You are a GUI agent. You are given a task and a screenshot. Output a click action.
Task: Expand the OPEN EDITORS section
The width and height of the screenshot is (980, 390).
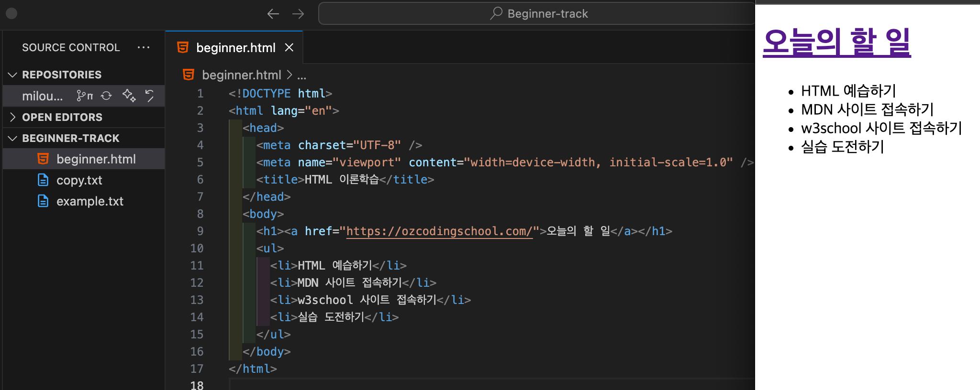point(13,117)
